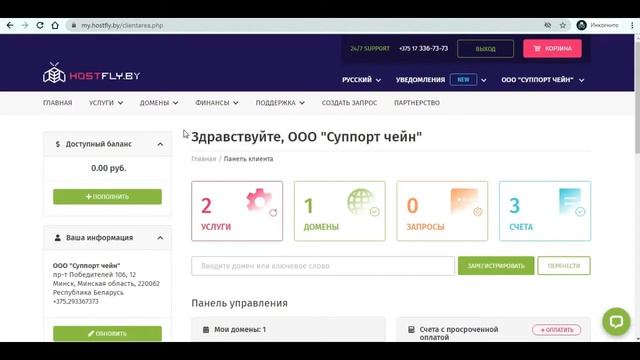This screenshot has height=360, width=640.
Task: Collapse the Доступный баланс panel
Action: click(x=160, y=144)
